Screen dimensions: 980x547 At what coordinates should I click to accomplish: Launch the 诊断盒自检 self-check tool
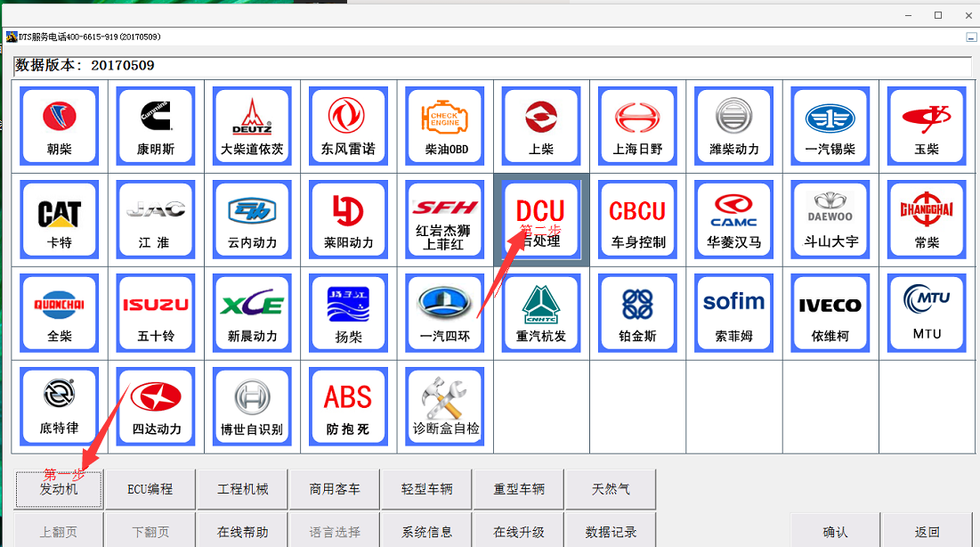[445, 406]
